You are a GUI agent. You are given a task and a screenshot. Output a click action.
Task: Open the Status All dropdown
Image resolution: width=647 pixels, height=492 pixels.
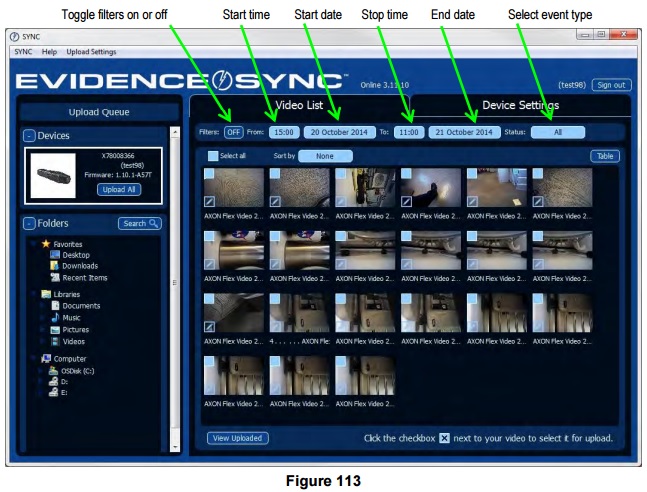pos(557,132)
